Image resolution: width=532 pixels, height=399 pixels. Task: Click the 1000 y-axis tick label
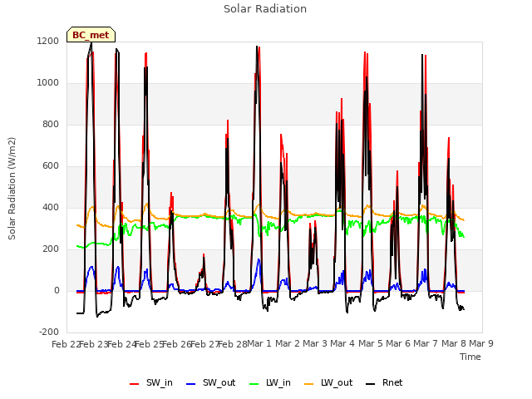point(48,83)
